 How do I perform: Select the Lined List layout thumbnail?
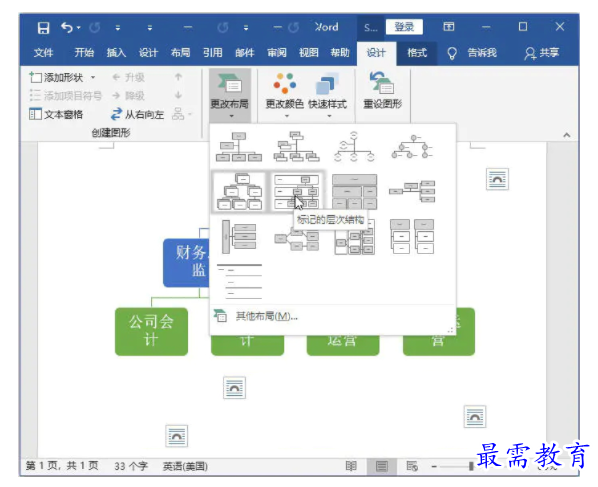click(x=239, y=281)
